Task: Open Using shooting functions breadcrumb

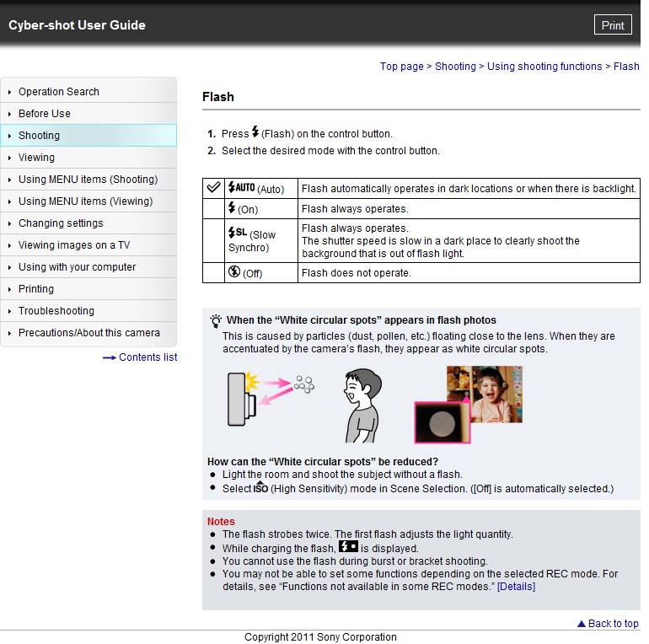Action: point(544,67)
